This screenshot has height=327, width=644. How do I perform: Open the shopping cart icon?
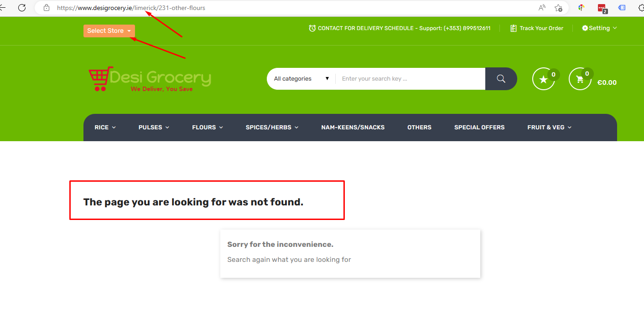pyautogui.click(x=580, y=79)
